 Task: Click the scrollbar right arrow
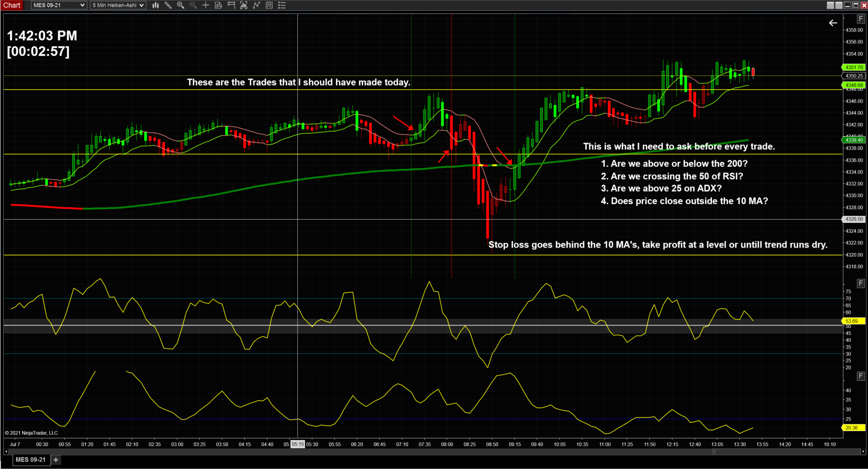point(863,451)
